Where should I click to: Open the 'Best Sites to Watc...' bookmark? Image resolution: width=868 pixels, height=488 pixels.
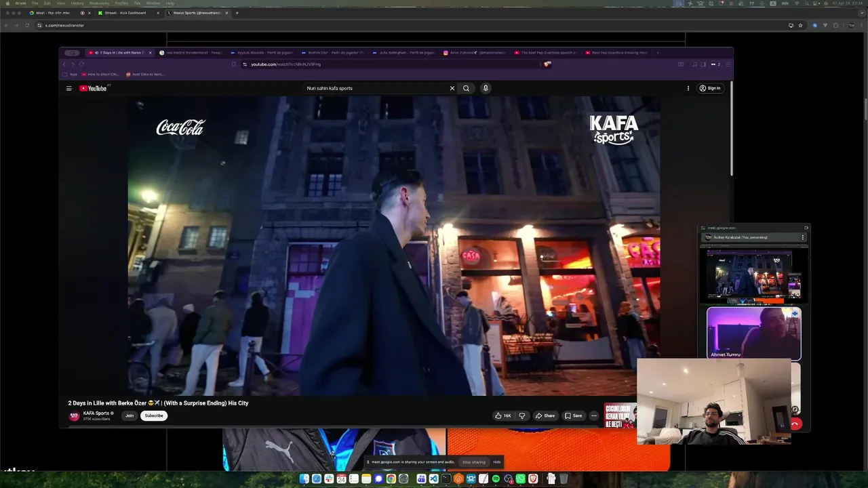tap(145, 75)
